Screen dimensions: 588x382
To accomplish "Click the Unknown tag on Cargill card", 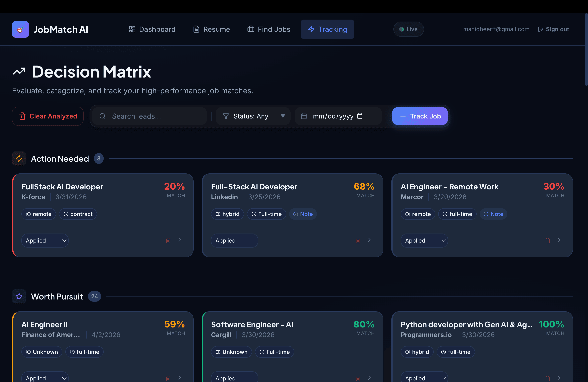I will coord(231,352).
